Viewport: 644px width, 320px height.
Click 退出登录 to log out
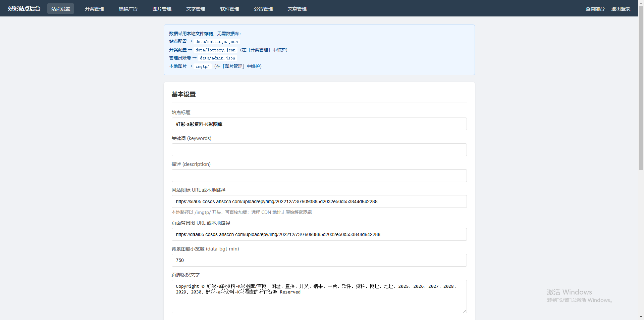pos(621,9)
